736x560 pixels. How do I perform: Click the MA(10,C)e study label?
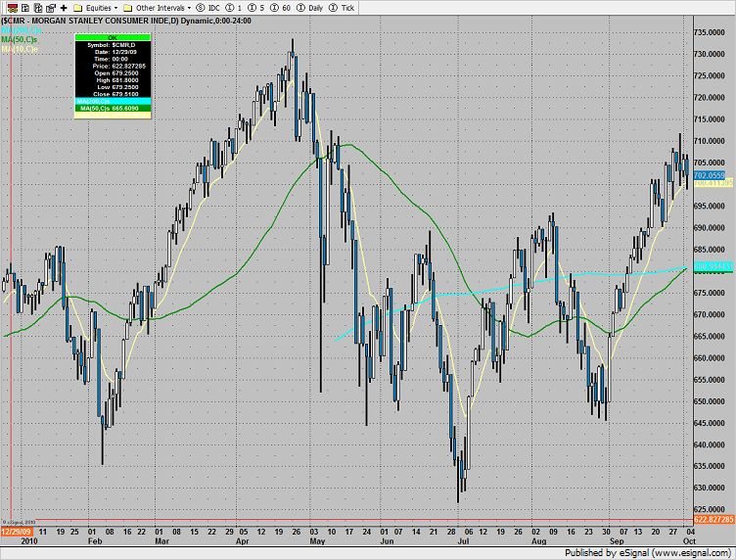click(x=20, y=49)
